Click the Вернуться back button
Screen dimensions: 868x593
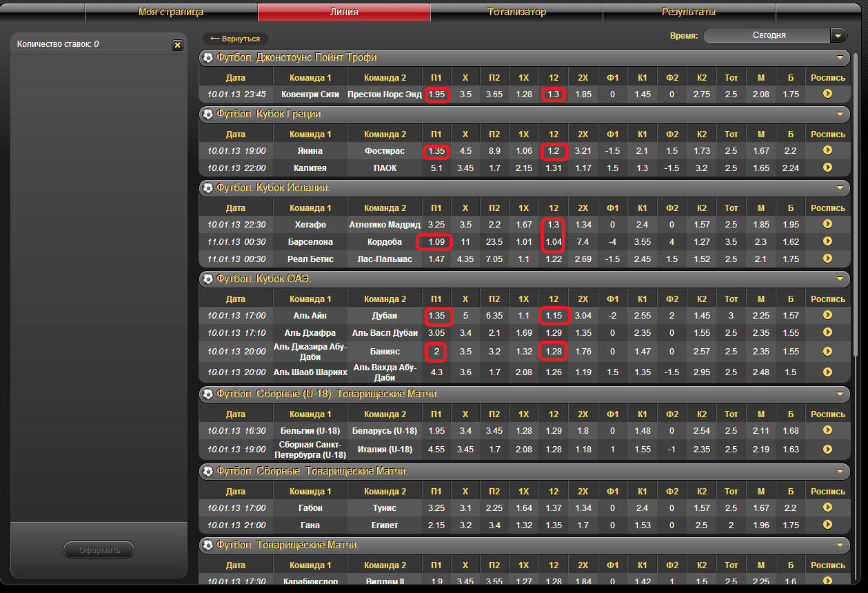tap(235, 39)
